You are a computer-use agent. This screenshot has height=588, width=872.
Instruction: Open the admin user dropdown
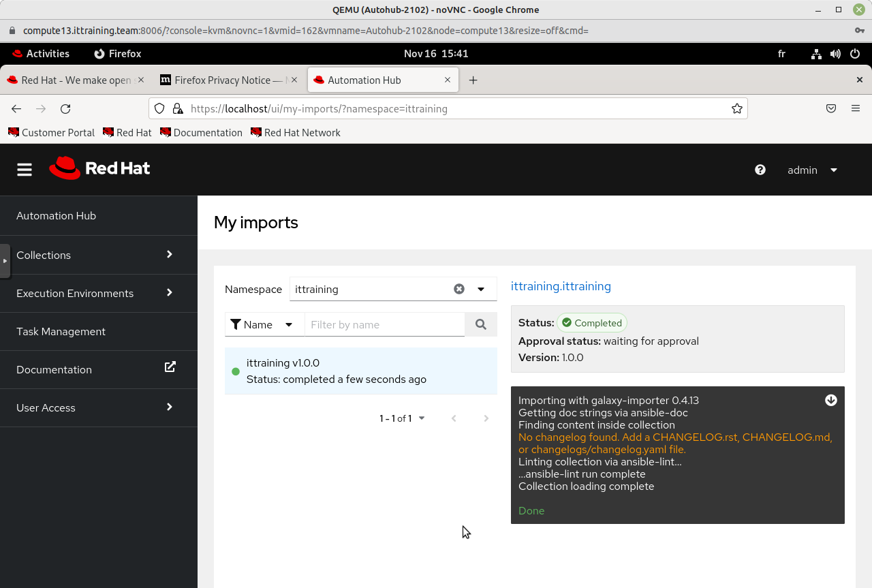(812, 170)
